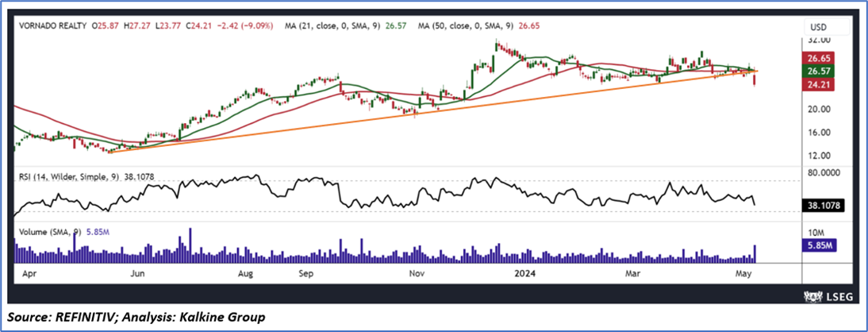Click the Nov time axis label

(x=415, y=273)
